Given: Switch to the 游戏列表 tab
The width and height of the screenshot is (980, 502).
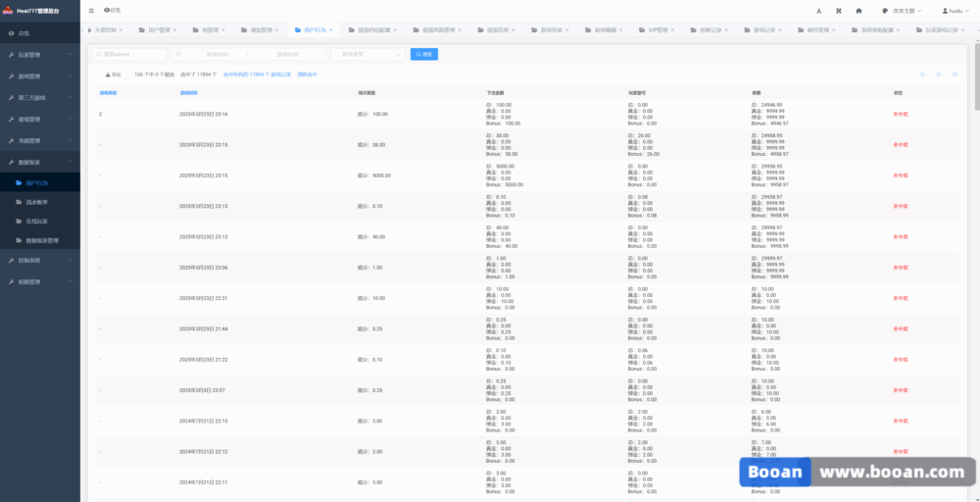Looking at the screenshot, I should [550, 30].
